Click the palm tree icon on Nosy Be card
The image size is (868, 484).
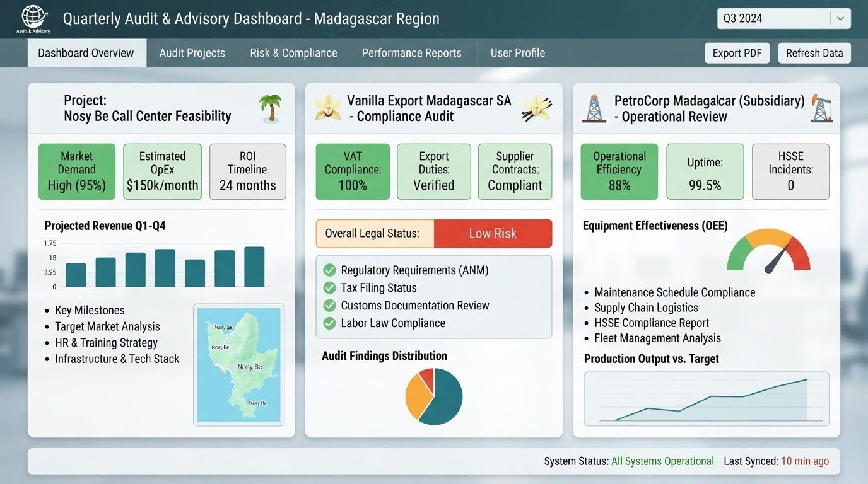271,108
